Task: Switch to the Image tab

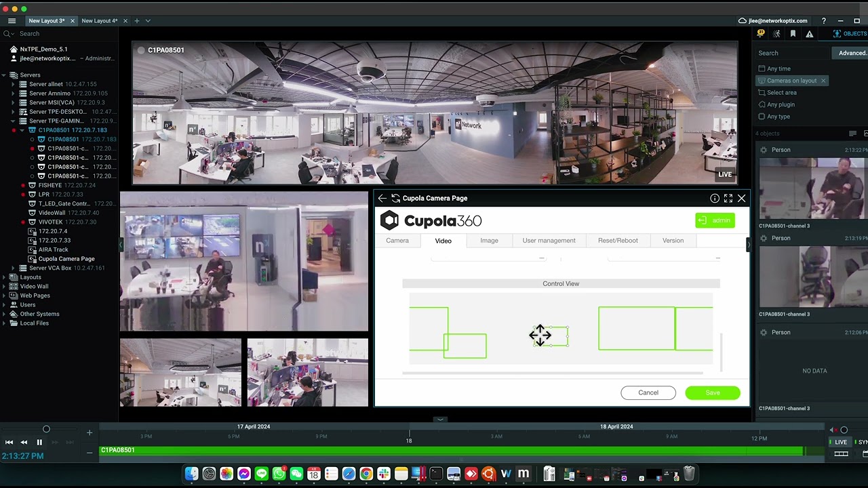Action: pos(489,241)
